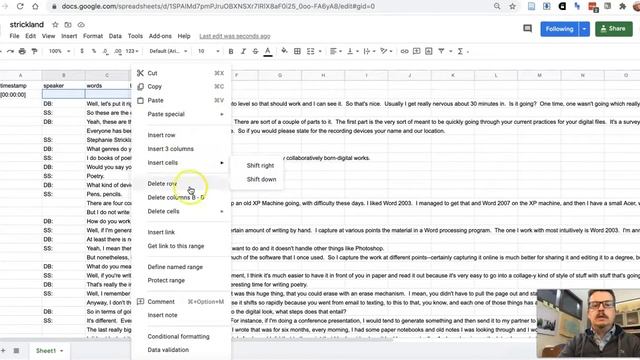
Task: Insert a link with the toolbar link icon
Action: (404, 51)
